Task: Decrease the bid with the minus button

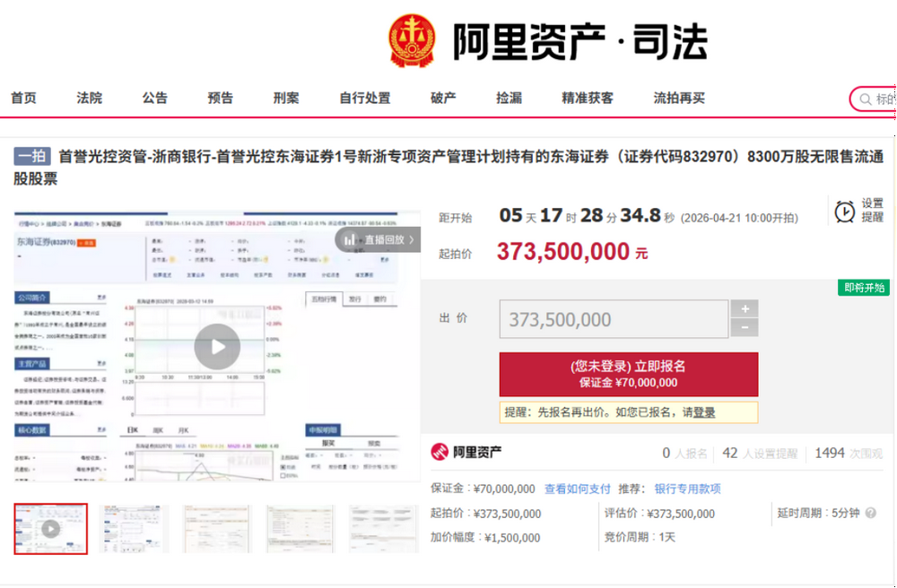Action: (744, 329)
